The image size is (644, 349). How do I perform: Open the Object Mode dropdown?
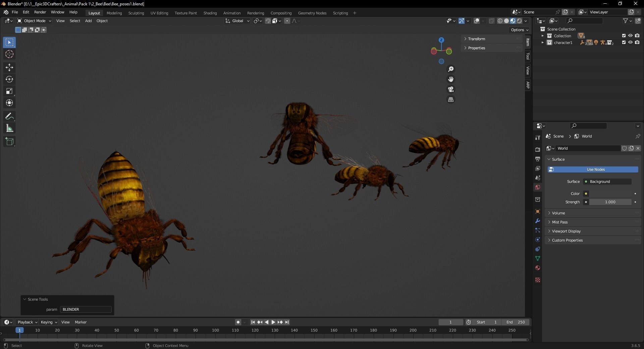pos(34,21)
